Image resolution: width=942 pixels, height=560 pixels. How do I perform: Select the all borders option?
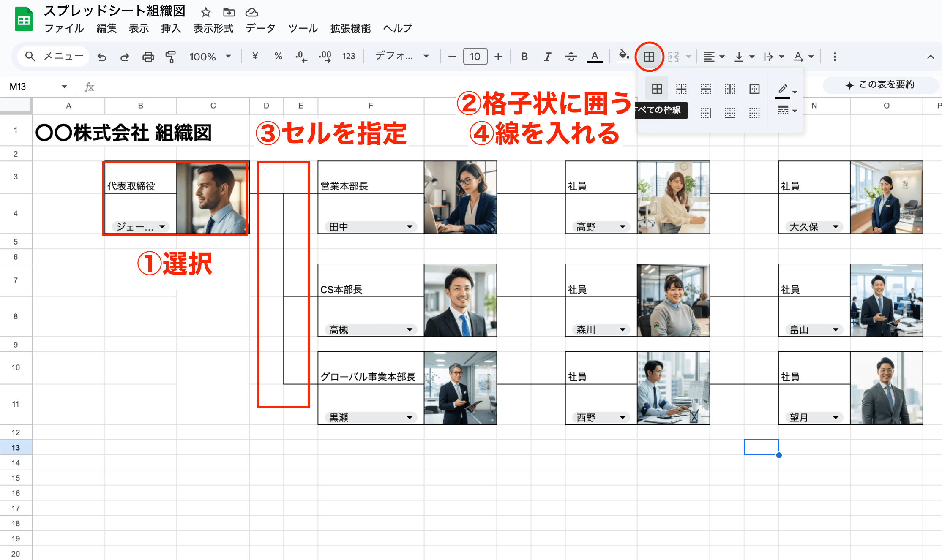coord(656,89)
